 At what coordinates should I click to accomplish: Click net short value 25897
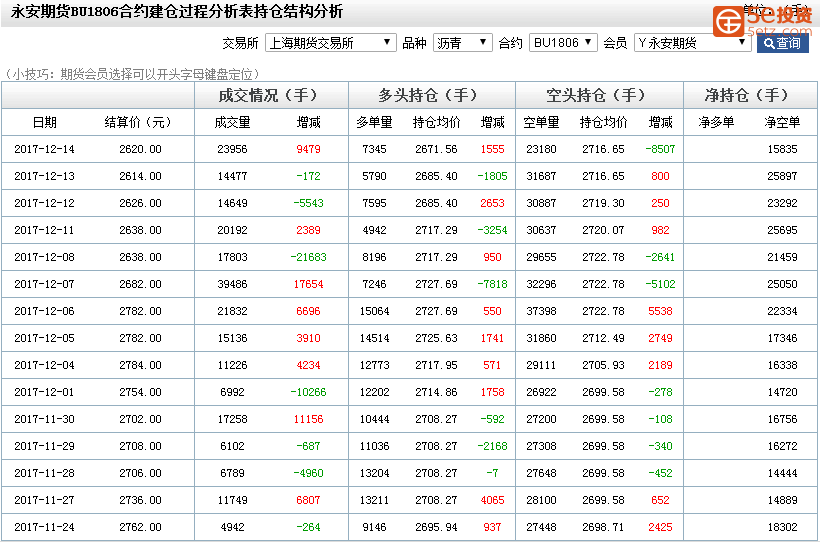pyautogui.click(x=782, y=176)
